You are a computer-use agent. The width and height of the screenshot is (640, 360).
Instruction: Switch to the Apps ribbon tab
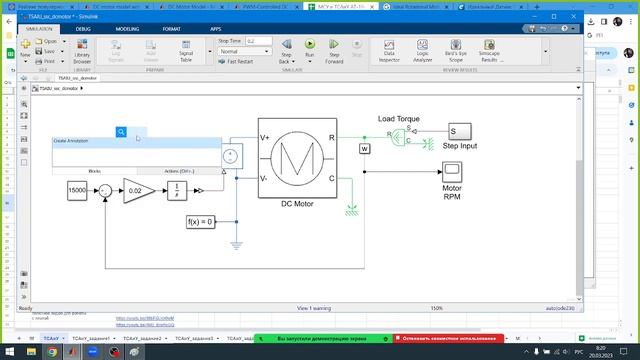(x=216, y=29)
